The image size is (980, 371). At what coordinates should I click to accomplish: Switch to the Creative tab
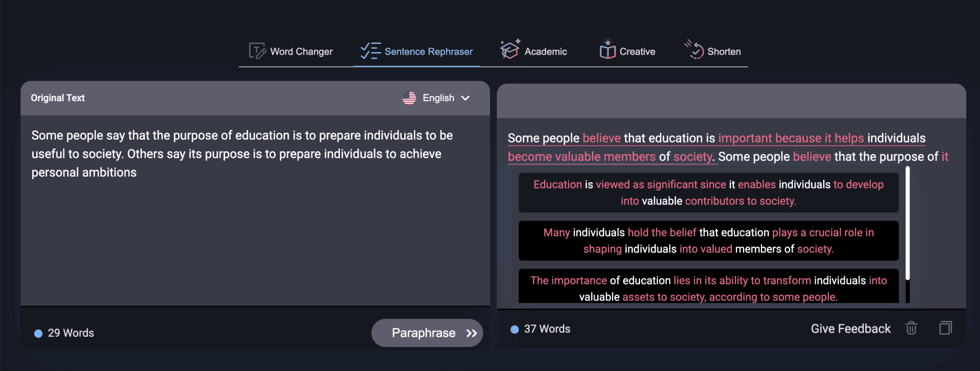pos(637,52)
